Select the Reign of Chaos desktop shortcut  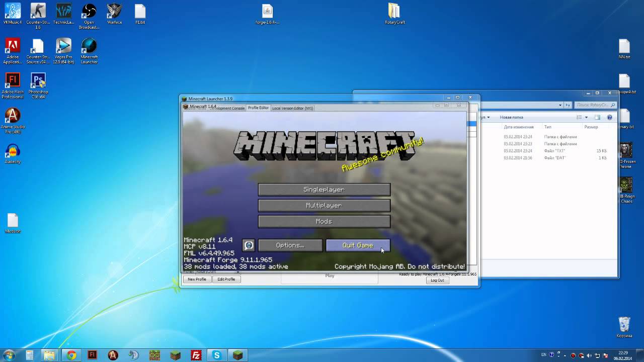pos(626,191)
